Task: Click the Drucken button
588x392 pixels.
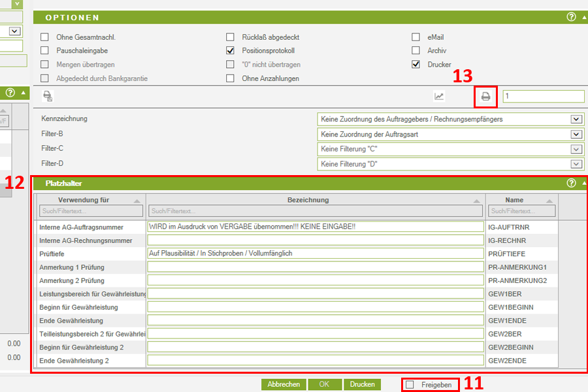Action: (362, 385)
